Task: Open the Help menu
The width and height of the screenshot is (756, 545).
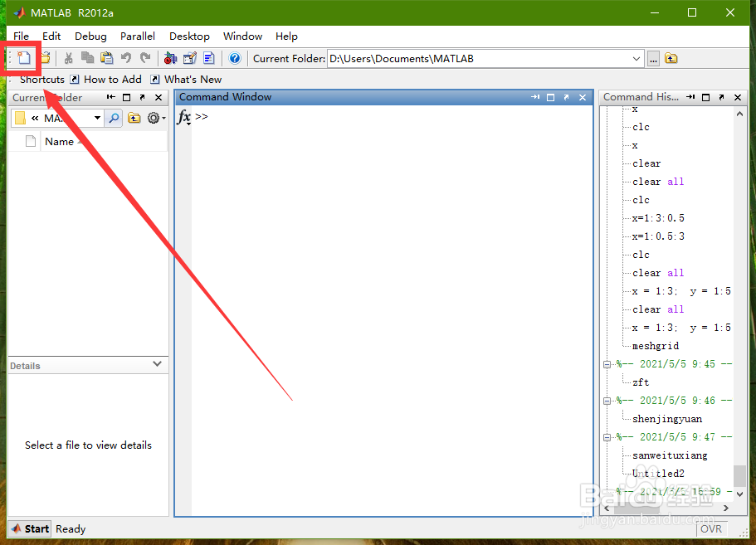Action: [x=286, y=36]
